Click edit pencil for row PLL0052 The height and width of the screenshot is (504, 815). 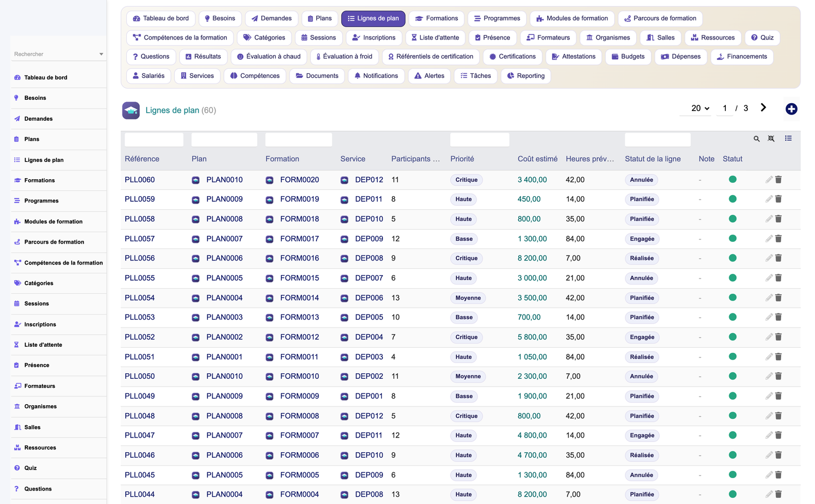pos(769,337)
